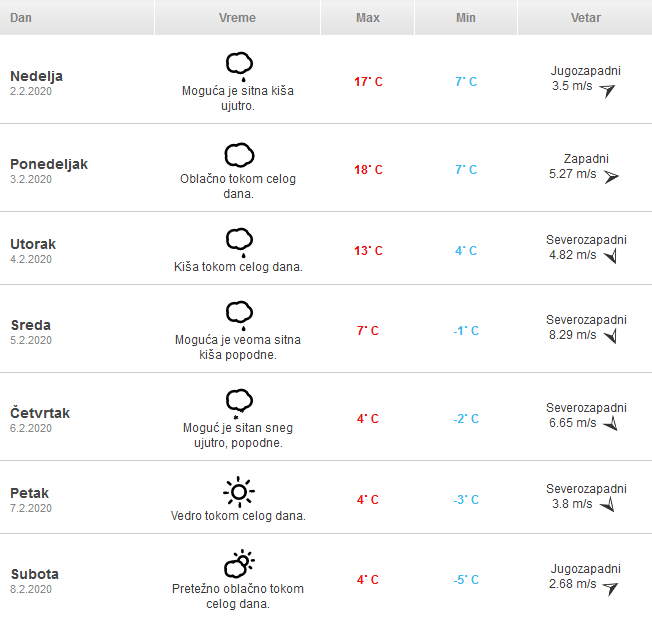Click the 'Min' column header

[465, 19]
